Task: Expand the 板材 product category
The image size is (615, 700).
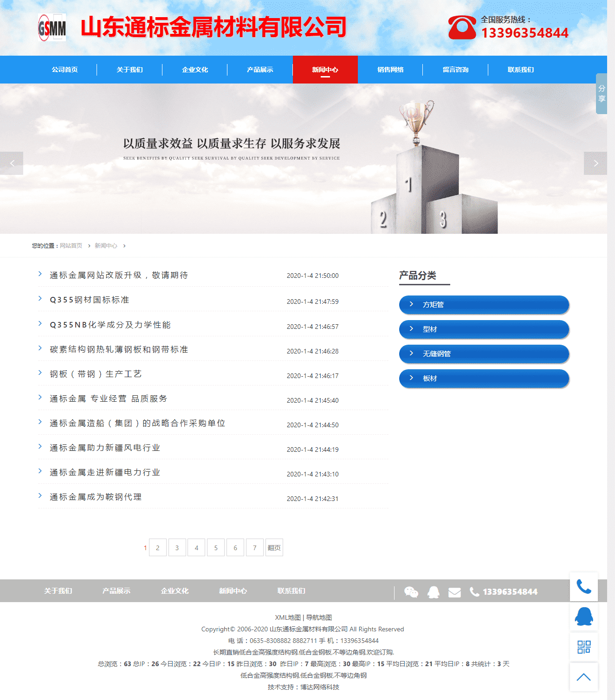Action: click(484, 379)
